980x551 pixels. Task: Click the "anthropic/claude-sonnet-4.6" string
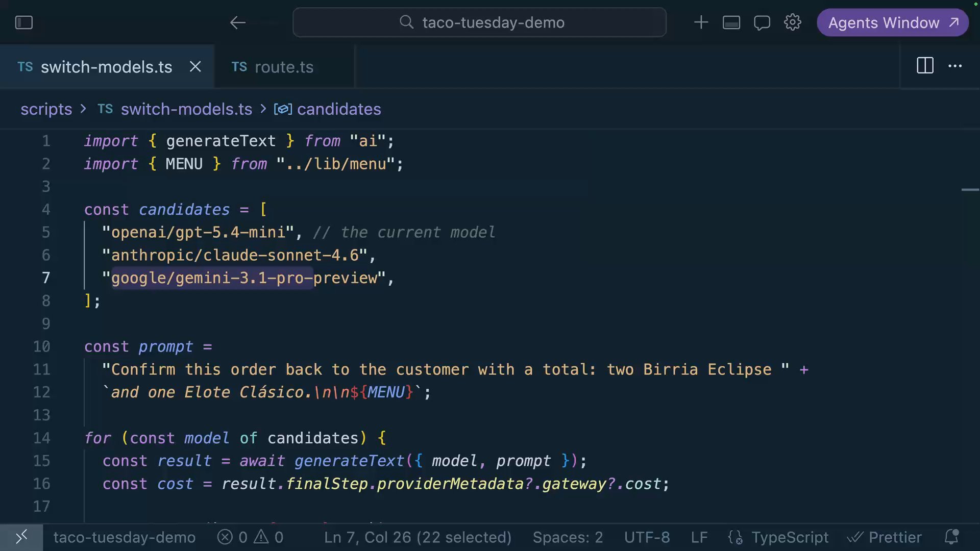pos(235,255)
